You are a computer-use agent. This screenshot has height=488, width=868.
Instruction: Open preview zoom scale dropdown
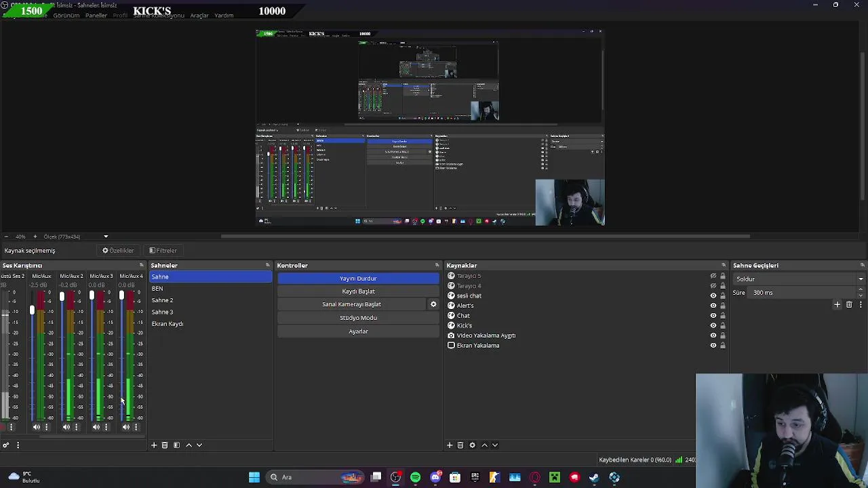(x=106, y=237)
